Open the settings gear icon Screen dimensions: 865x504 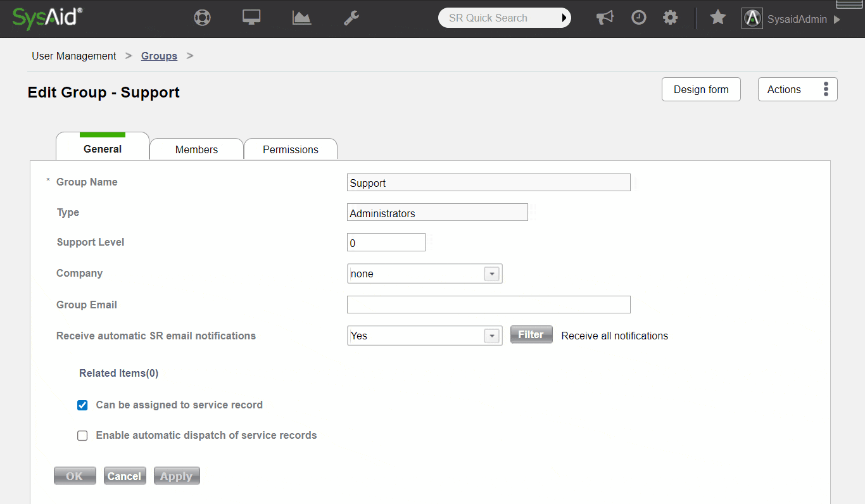pos(670,18)
